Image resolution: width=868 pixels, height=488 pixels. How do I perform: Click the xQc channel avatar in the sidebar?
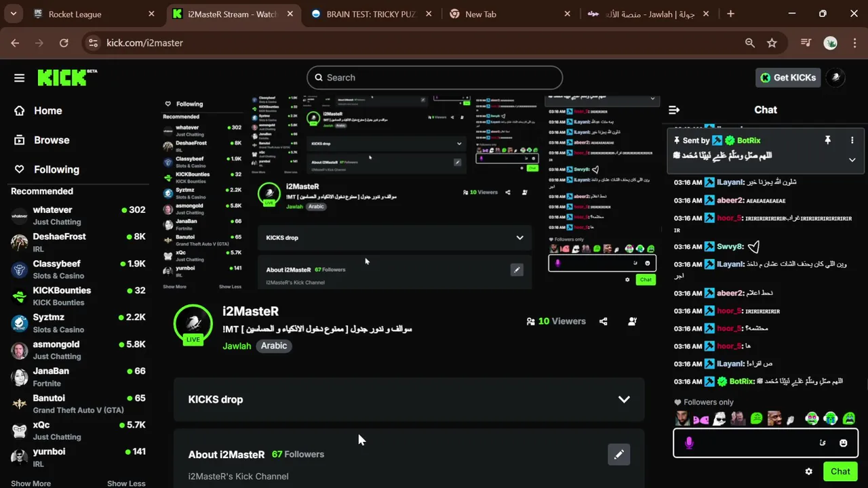[x=20, y=430]
